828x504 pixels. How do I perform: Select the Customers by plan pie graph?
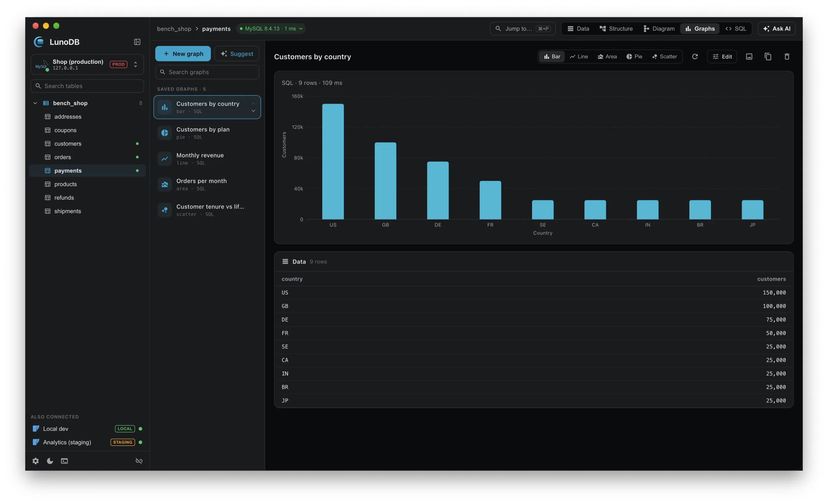click(207, 133)
